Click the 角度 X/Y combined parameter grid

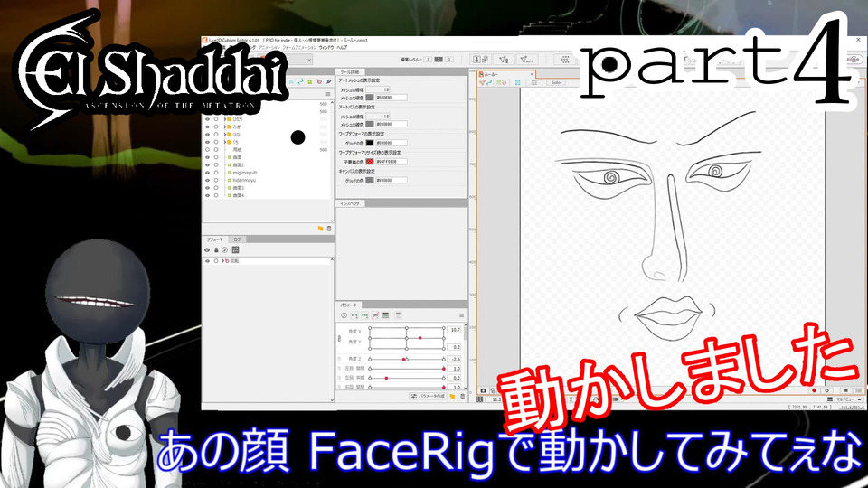[x=407, y=338]
